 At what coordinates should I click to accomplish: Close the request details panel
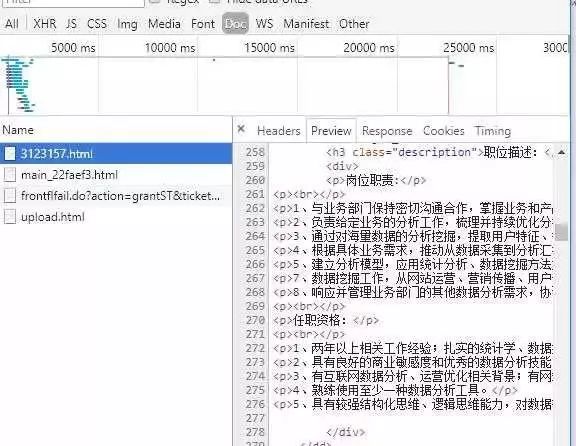[241, 129]
